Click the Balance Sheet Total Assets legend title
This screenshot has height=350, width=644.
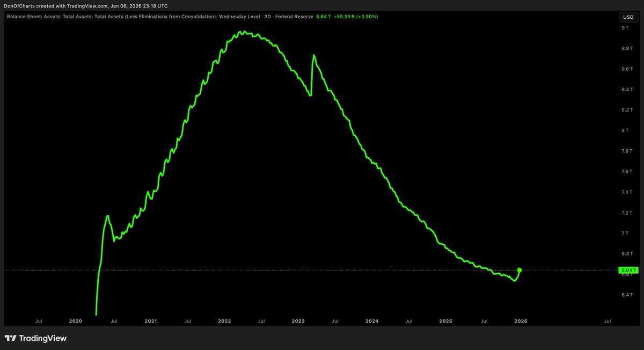160,17
